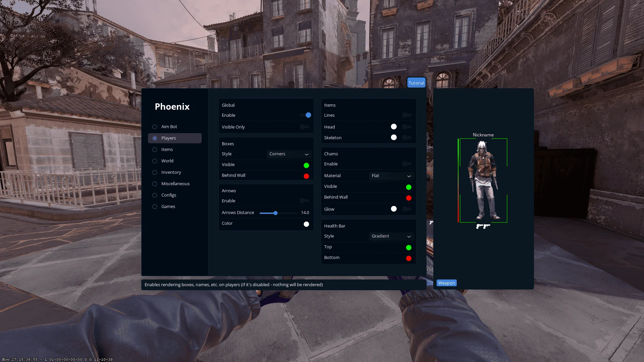Viewport: 644px width, 362px height.
Task: Select the Configs section
Action: (169, 195)
